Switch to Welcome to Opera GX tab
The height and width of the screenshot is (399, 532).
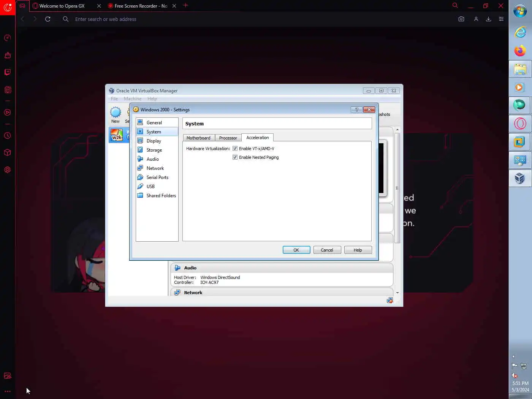[67, 6]
